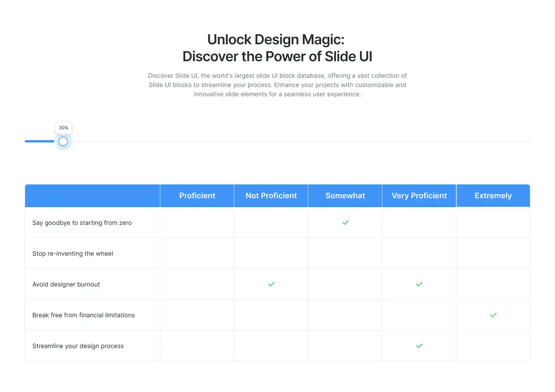Click 'Break free from financial limitations' label
Viewport: 555px width, 392px height.
(84, 315)
